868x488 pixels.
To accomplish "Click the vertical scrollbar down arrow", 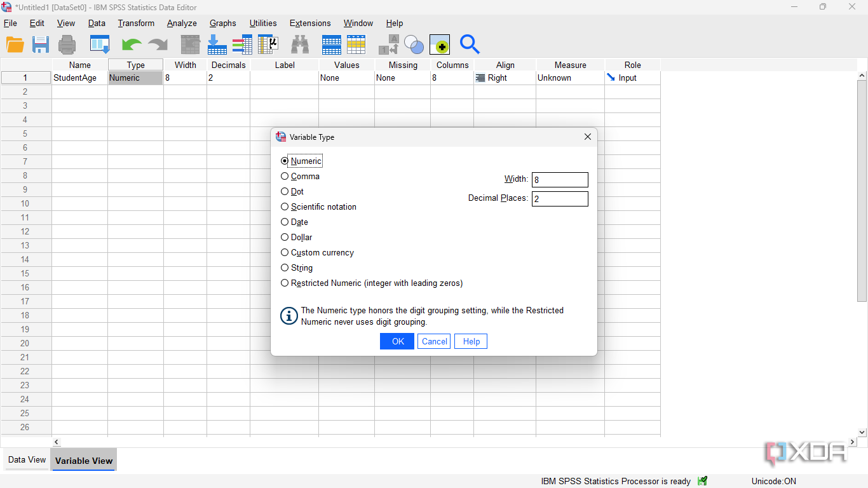I will pyautogui.click(x=862, y=432).
